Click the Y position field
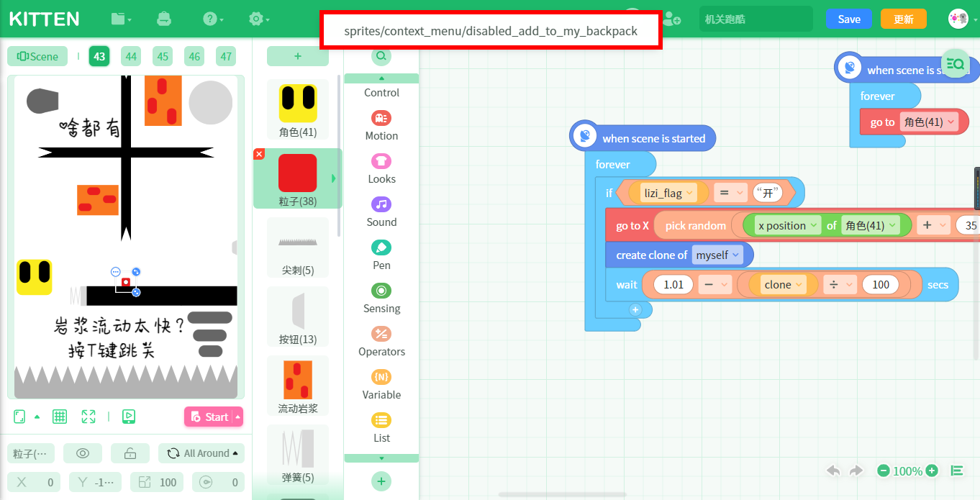Screen dimensions: 980x500 [94, 482]
